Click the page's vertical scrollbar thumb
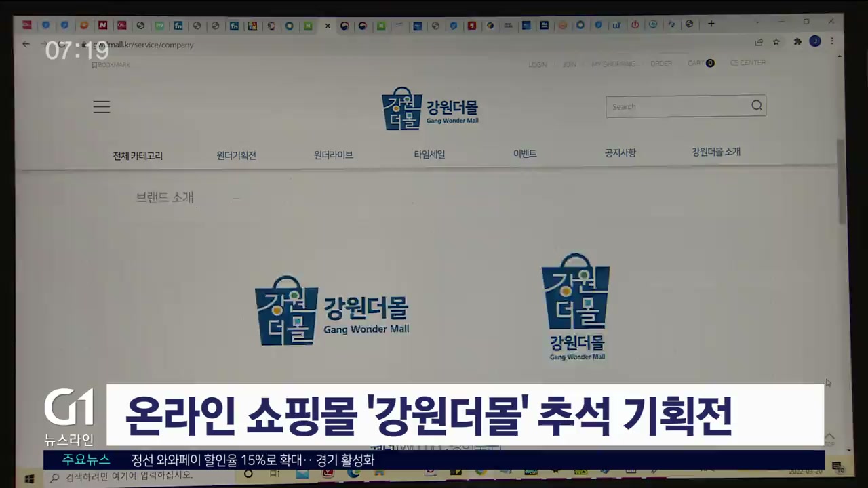This screenshot has width=868, height=488. click(x=842, y=183)
